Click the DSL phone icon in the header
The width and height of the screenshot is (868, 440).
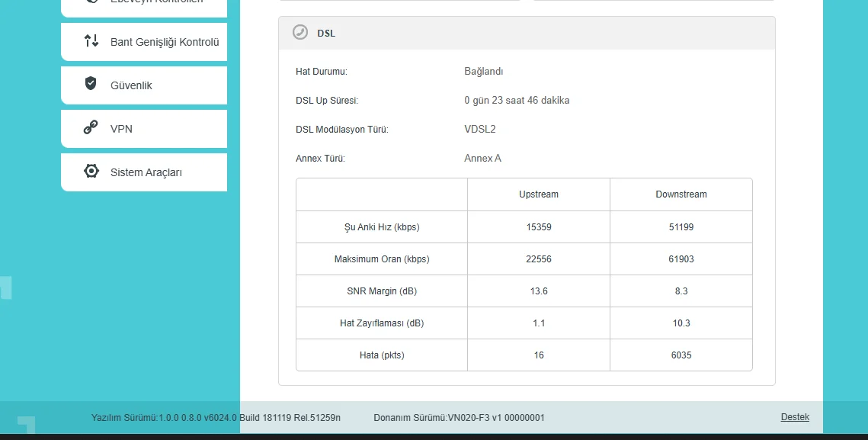(300, 32)
